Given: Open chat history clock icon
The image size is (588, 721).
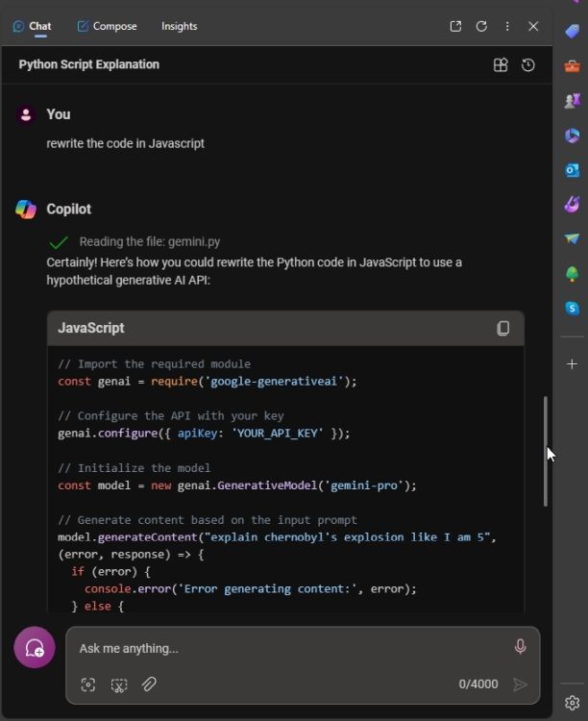Looking at the screenshot, I should [x=528, y=65].
